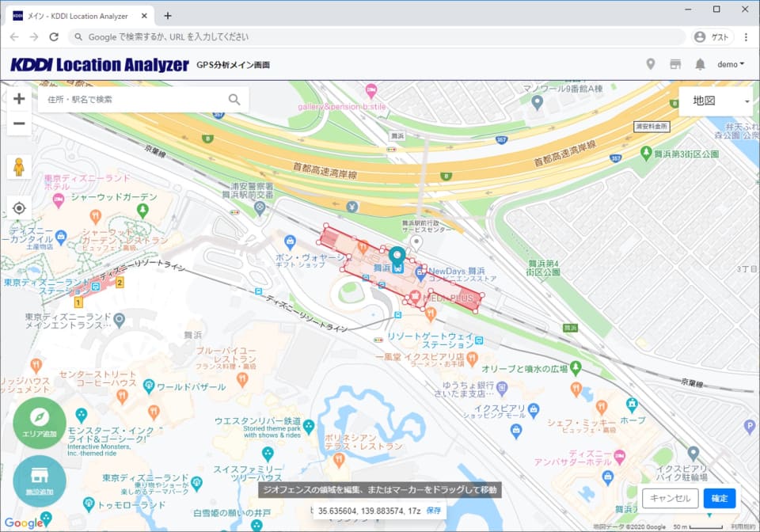
Task: Click the NewDays 舞浜 store marker
Action: coord(420,274)
